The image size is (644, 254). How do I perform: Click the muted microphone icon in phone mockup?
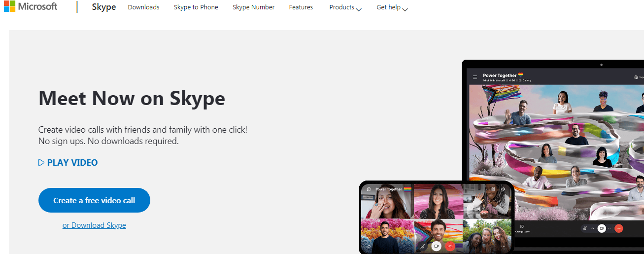pyautogui.click(x=422, y=246)
